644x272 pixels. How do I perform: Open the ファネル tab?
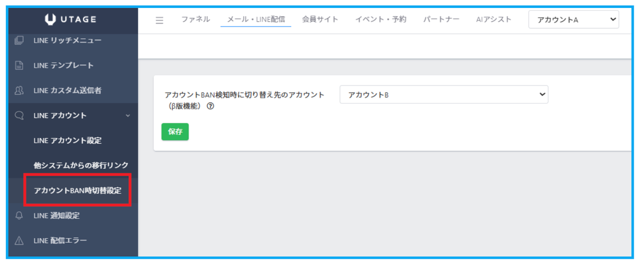click(195, 19)
